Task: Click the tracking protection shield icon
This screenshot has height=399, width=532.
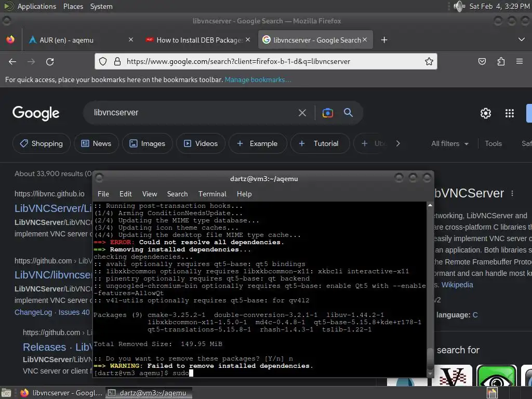Action: coord(103,61)
